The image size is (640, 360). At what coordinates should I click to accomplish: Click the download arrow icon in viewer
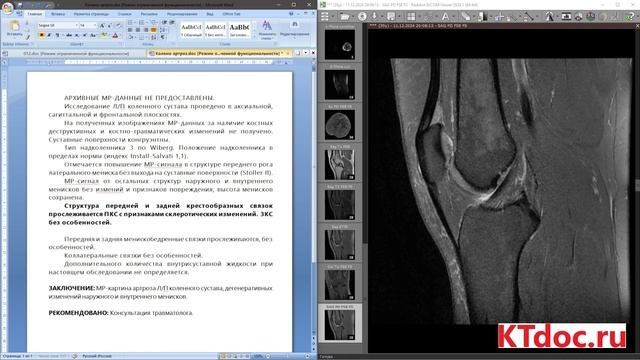point(374,16)
